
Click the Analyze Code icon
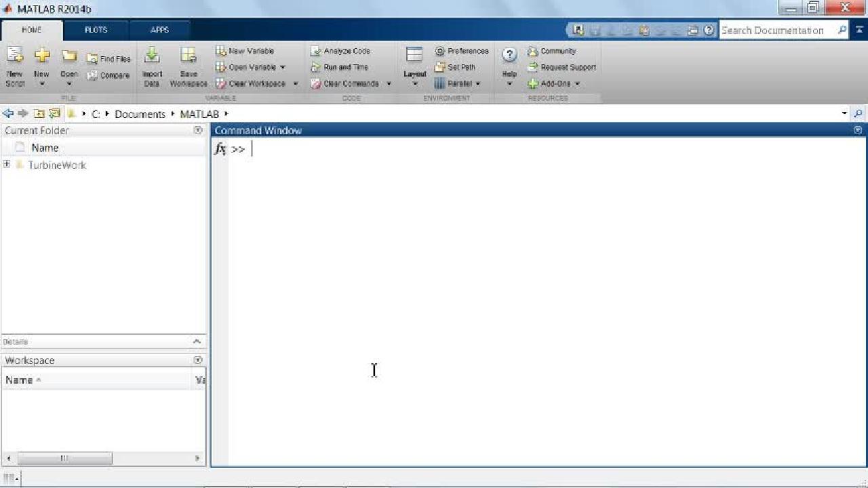pos(315,51)
